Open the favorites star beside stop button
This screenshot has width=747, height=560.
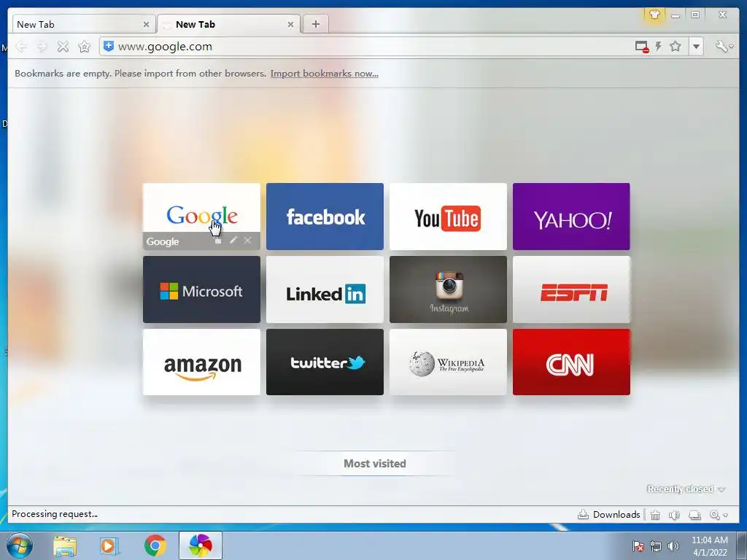coord(85,47)
